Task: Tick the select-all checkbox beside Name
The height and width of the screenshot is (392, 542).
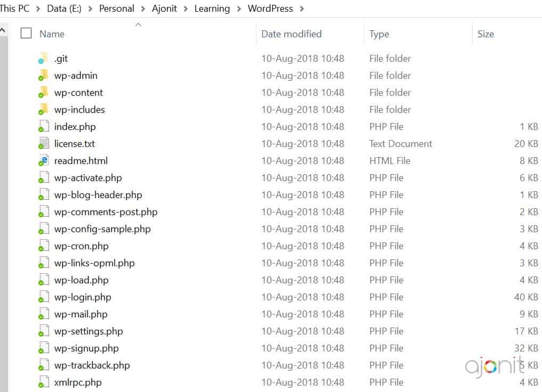Action: pyautogui.click(x=26, y=33)
